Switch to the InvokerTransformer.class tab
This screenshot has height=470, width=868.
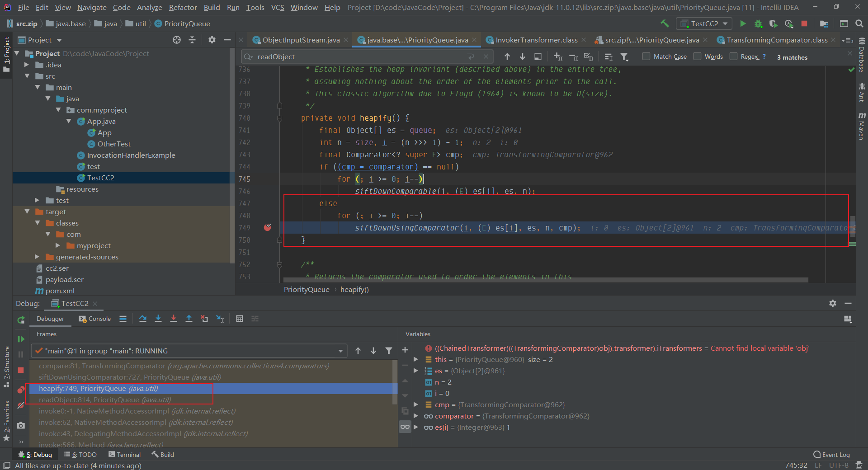[536, 40]
